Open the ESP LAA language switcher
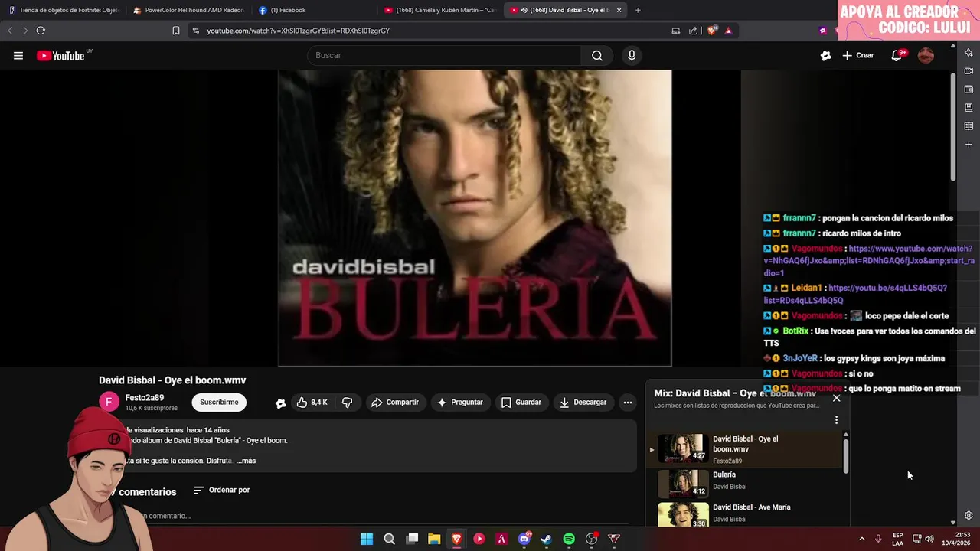This screenshot has width=980, height=551. (x=897, y=539)
